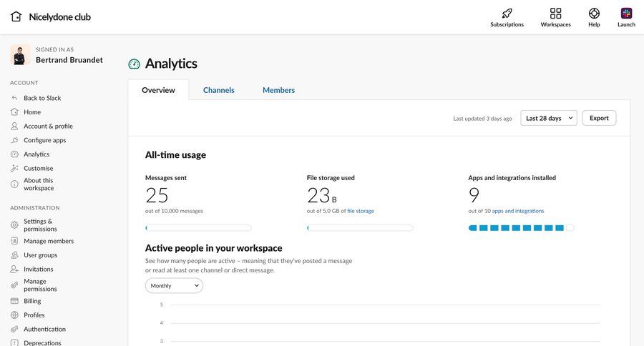Viewport: 644px width, 346px height.
Task: Click the Nicelydone club workspace name
Action: 60,17
